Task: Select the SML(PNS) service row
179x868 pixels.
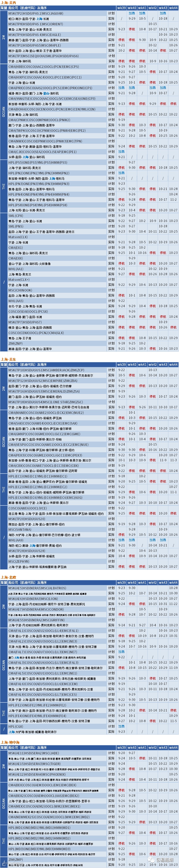Action: coord(57,227)
